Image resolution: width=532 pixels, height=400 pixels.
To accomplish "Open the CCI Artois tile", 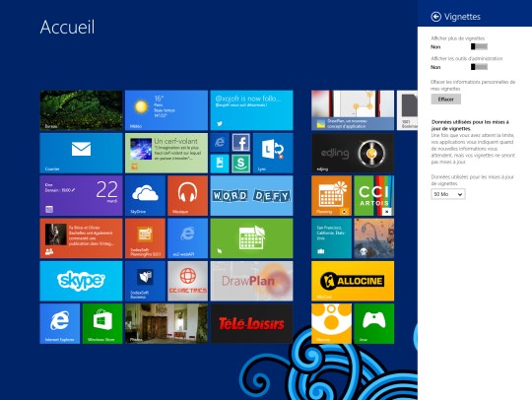I will point(374,196).
